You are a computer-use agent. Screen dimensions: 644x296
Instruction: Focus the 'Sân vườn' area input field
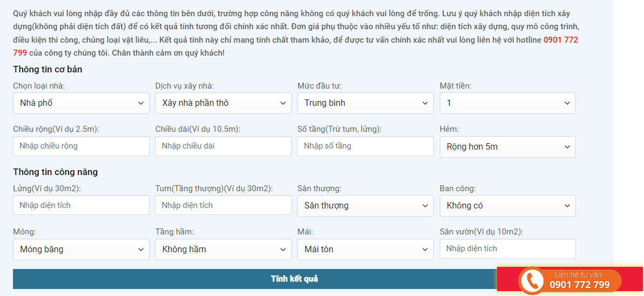tap(507, 249)
